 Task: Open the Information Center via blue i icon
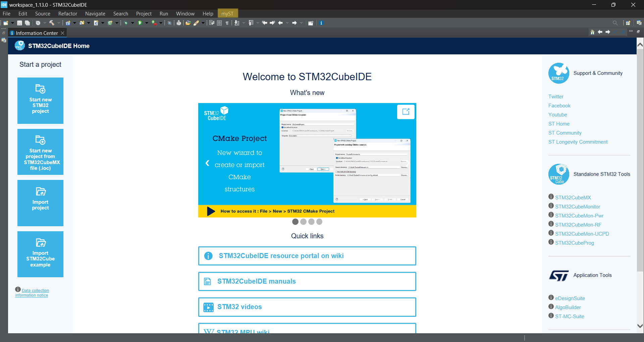pos(321,22)
